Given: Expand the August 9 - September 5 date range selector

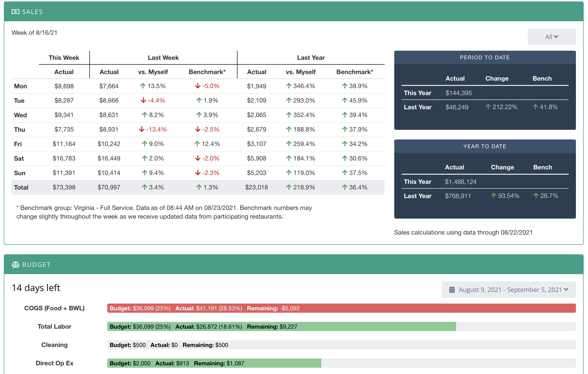Looking at the screenshot, I should point(508,290).
